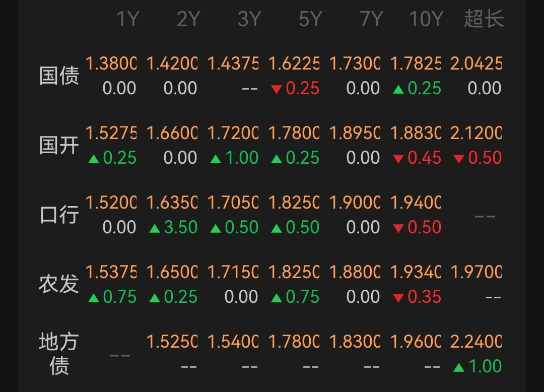Click the red down arrow beside 国债 5Y 0.25
The image size is (544, 392).
[277, 90]
